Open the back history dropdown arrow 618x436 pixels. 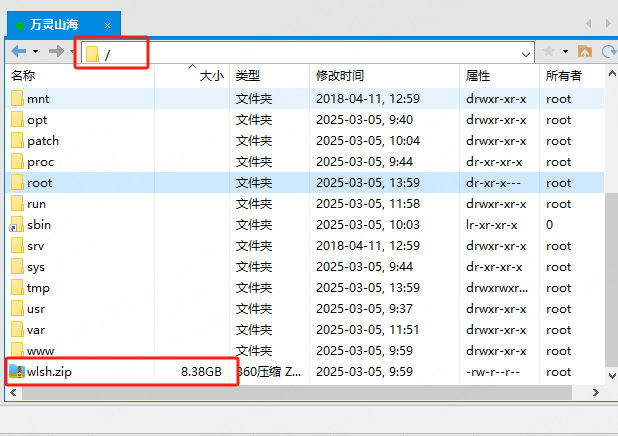[35, 51]
